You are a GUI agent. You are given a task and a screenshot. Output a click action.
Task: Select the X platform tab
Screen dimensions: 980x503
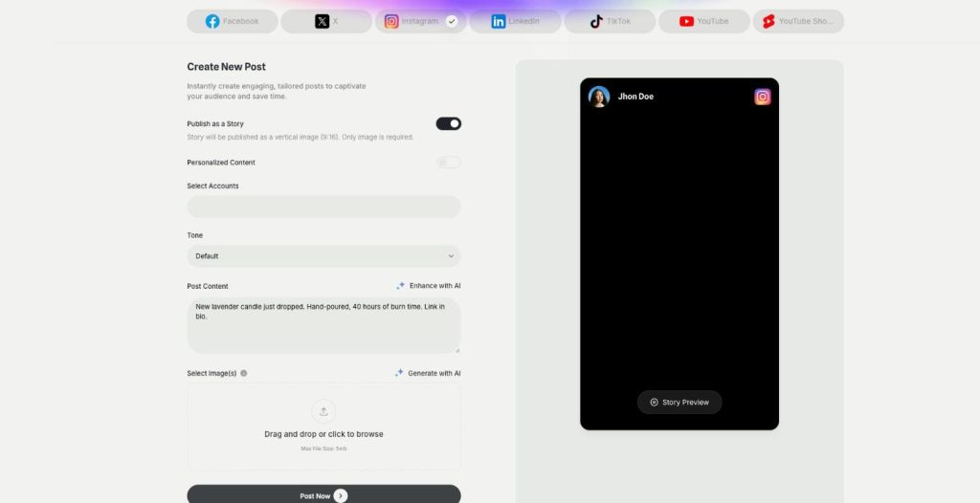point(326,21)
